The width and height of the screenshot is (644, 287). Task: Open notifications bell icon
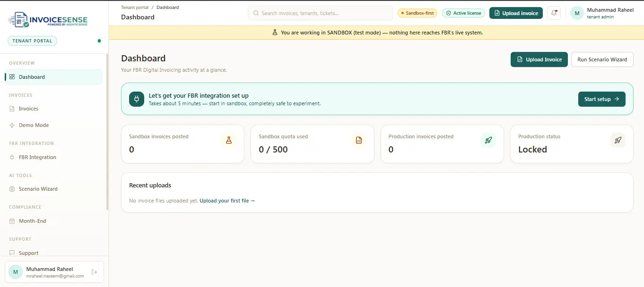click(554, 13)
